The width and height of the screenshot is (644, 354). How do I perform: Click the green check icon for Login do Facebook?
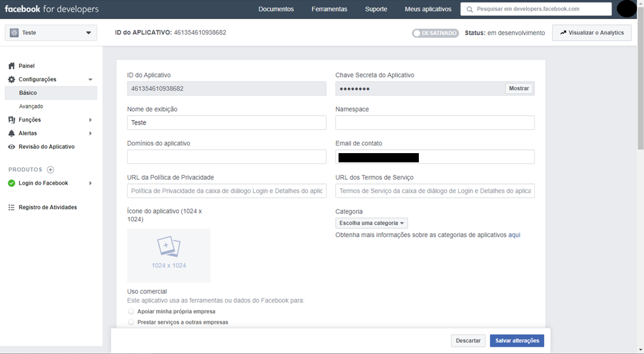(11, 184)
